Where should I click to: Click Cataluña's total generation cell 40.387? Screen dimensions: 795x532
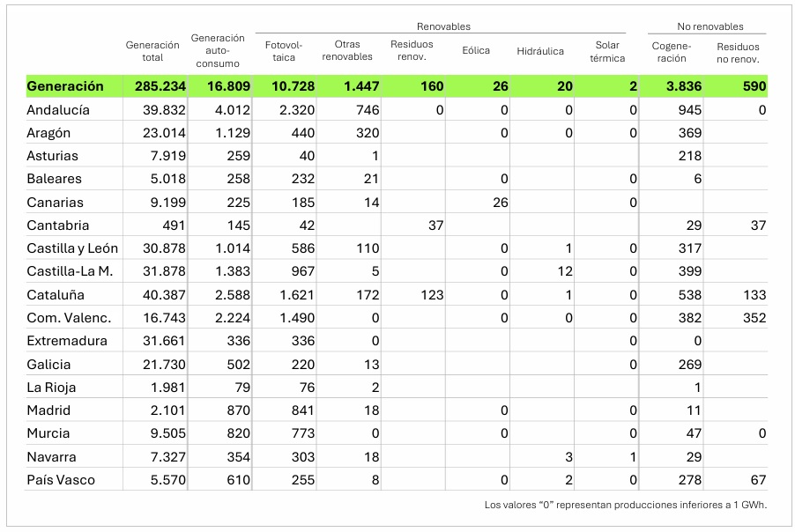click(x=161, y=295)
